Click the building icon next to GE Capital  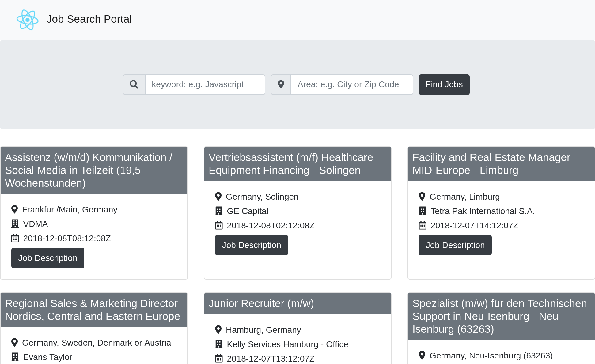point(219,211)
